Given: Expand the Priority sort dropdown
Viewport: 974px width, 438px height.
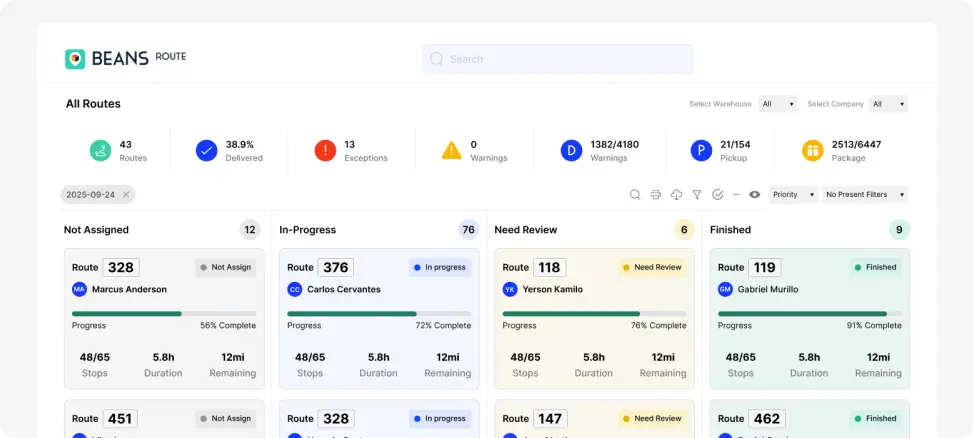Looking at the screenshot, I should point(794,195).
